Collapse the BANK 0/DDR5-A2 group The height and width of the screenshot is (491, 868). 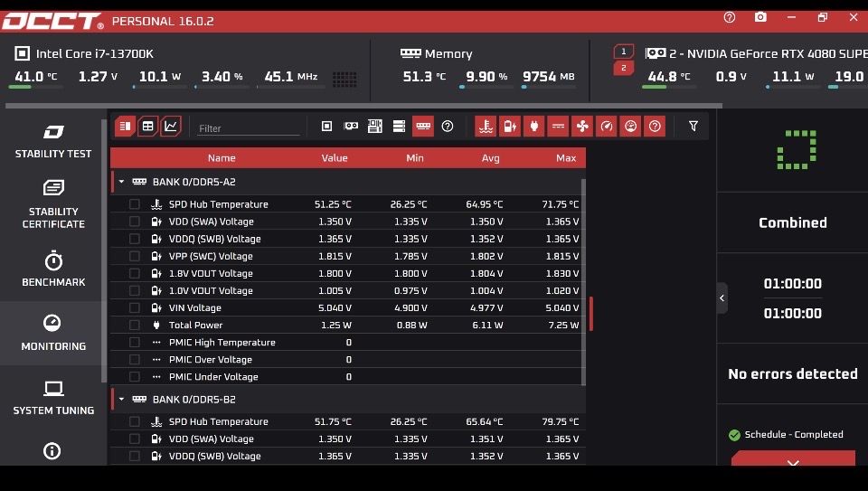click(122, 182)
